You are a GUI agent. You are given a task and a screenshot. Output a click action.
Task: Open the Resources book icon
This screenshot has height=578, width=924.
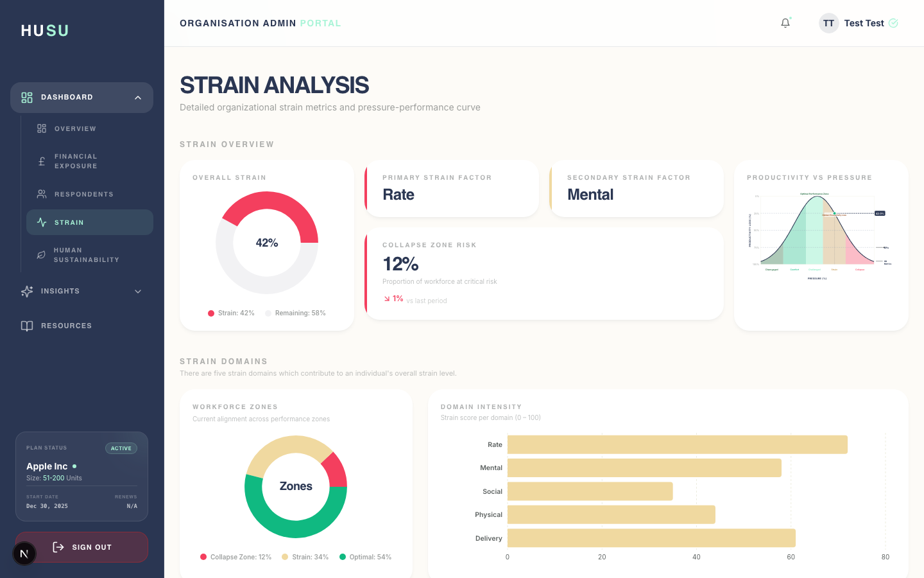pyautogui.click(x=26, y=326)
